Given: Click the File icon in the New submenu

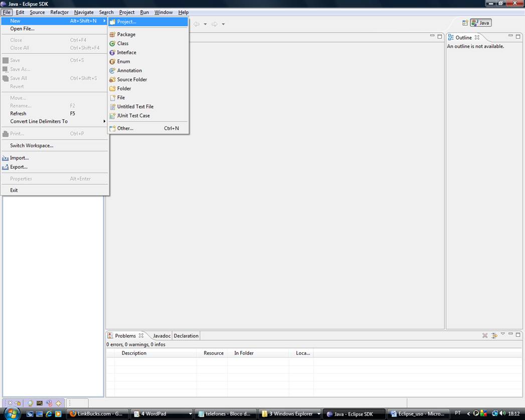Looking at the screenshot, I should coord(112,98).
